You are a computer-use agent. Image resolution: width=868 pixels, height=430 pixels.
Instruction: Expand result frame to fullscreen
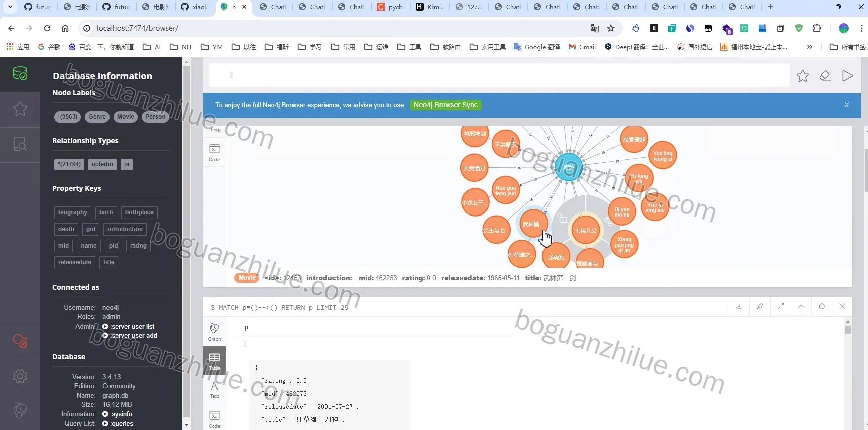[781, 306]
